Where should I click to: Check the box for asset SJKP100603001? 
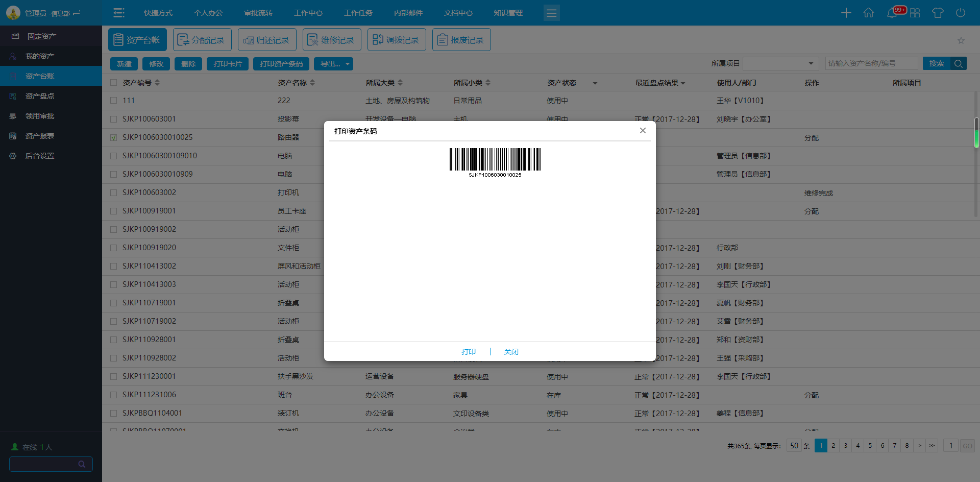point(114,119)
